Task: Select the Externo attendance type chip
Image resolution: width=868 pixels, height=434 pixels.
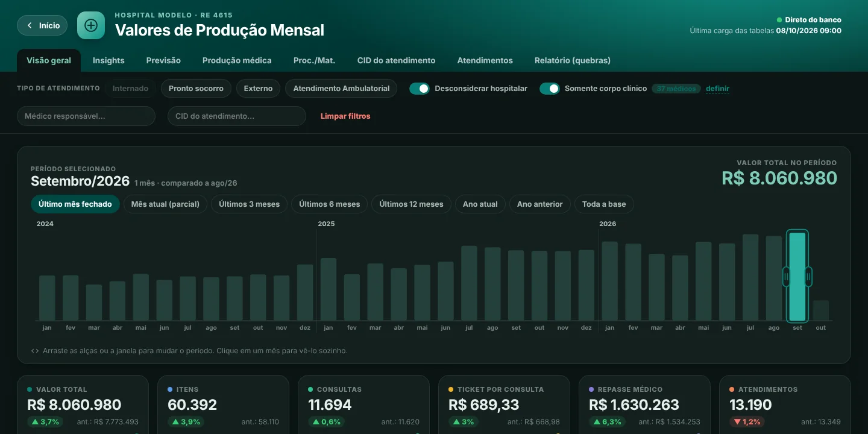Action: 258,89
